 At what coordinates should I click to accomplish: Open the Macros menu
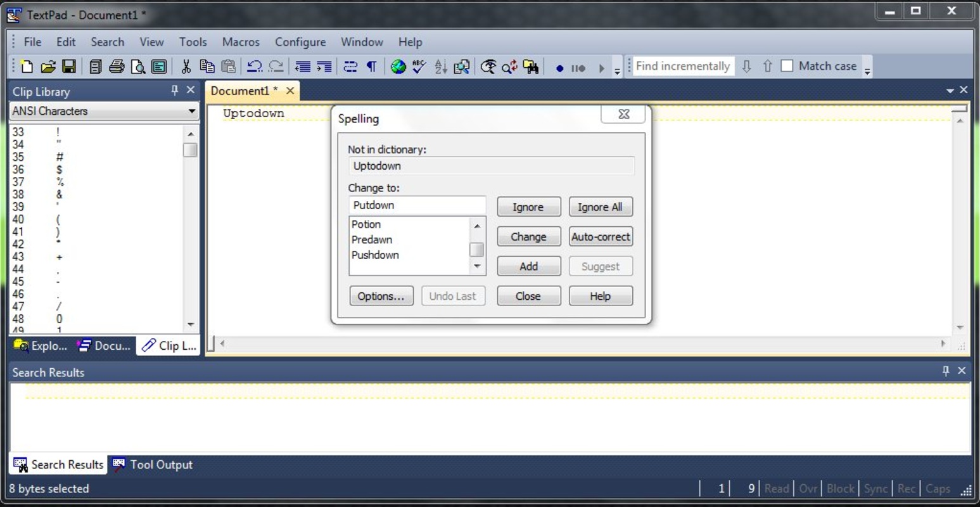pyautogui.click(x=241, y=42)
